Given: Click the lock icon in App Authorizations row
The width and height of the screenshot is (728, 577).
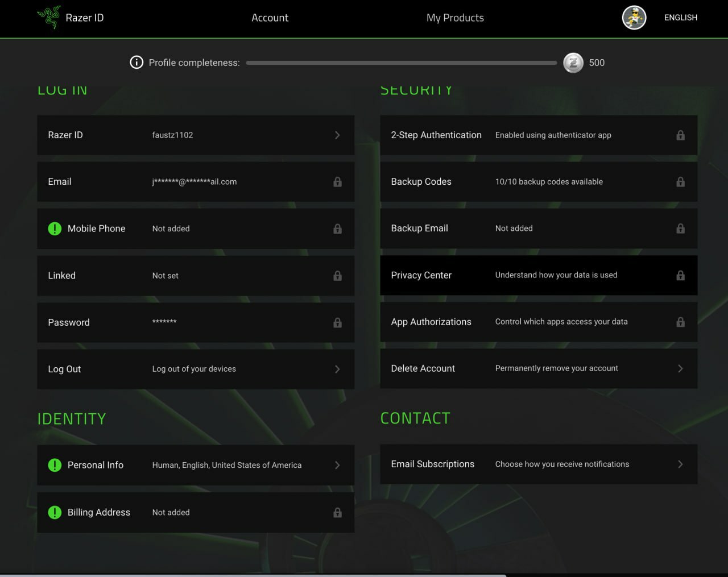Looking at the screenshot, I should (680, 322).
